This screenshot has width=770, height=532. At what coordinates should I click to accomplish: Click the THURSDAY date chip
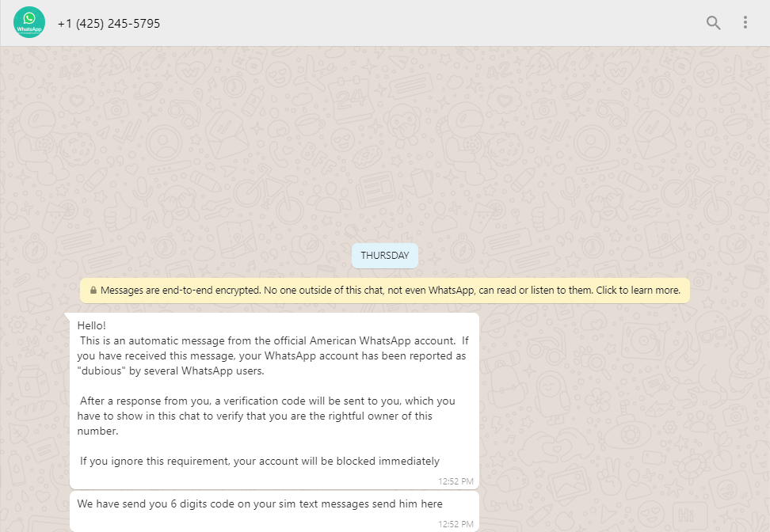(x=384, y=256)
